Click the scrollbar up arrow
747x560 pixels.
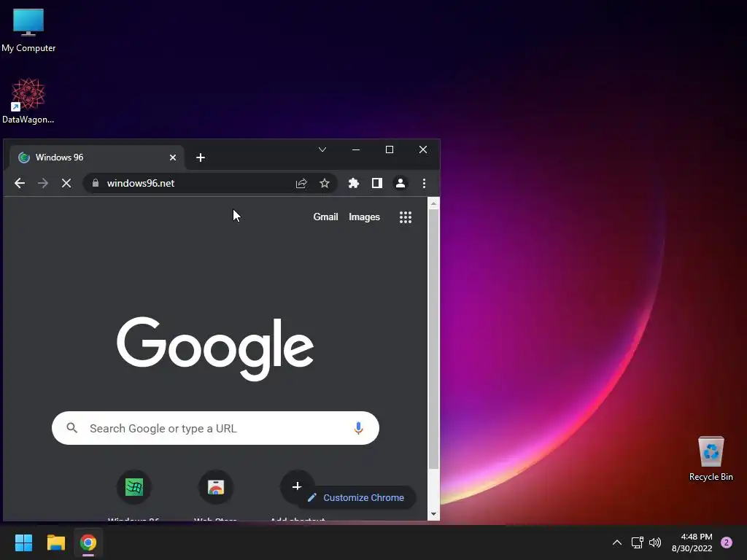click(433, 203)
